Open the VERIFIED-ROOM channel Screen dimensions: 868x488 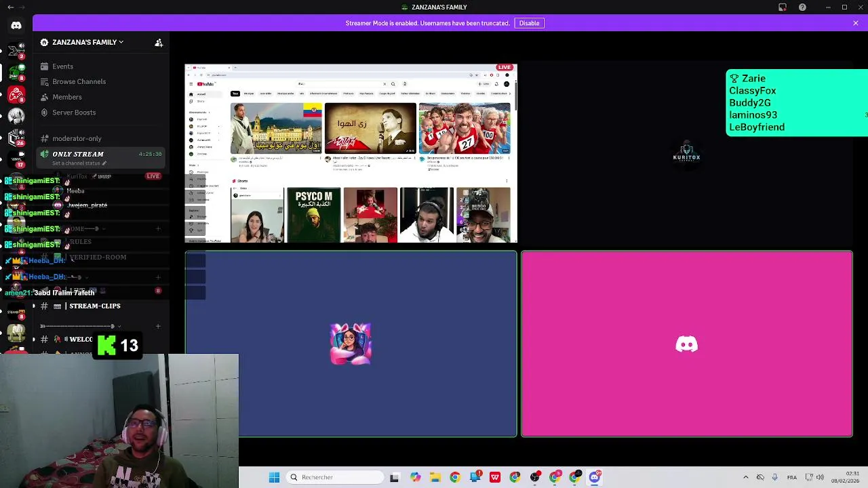click(98, 258)
